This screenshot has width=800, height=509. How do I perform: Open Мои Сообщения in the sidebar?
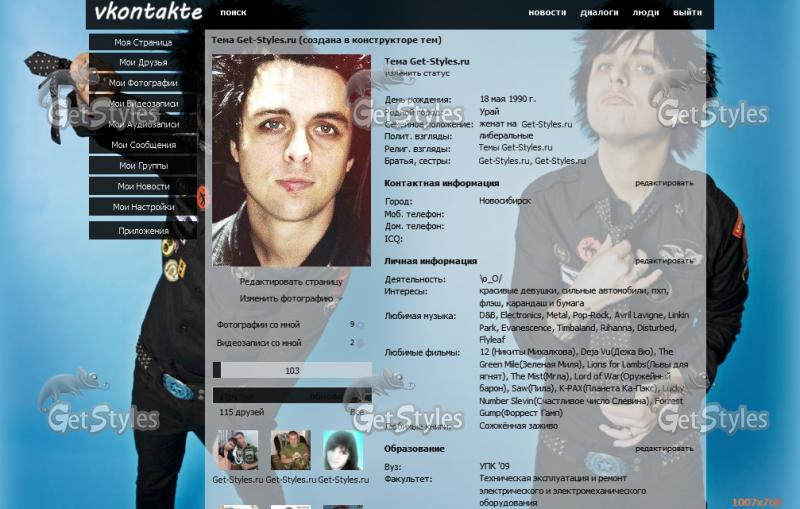[x=143, y=145]
